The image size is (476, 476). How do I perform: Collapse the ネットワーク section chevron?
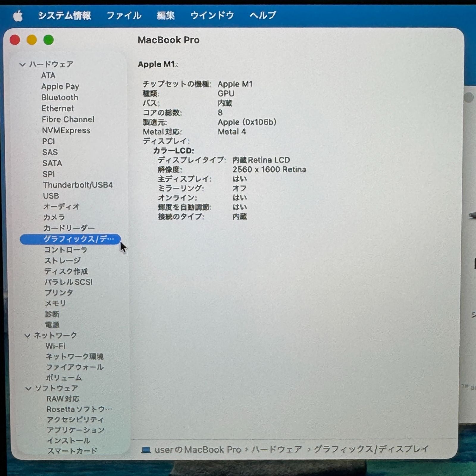coord(27,336)
